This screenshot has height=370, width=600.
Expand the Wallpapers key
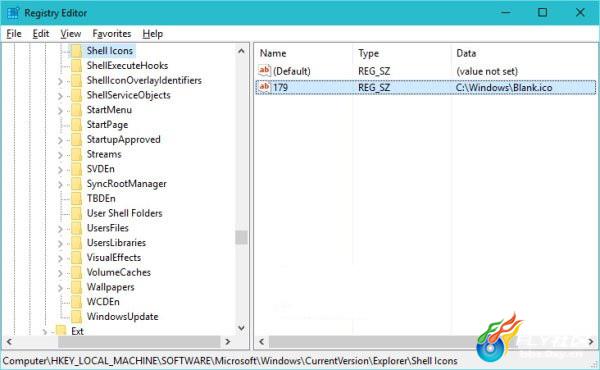[60, 288]
